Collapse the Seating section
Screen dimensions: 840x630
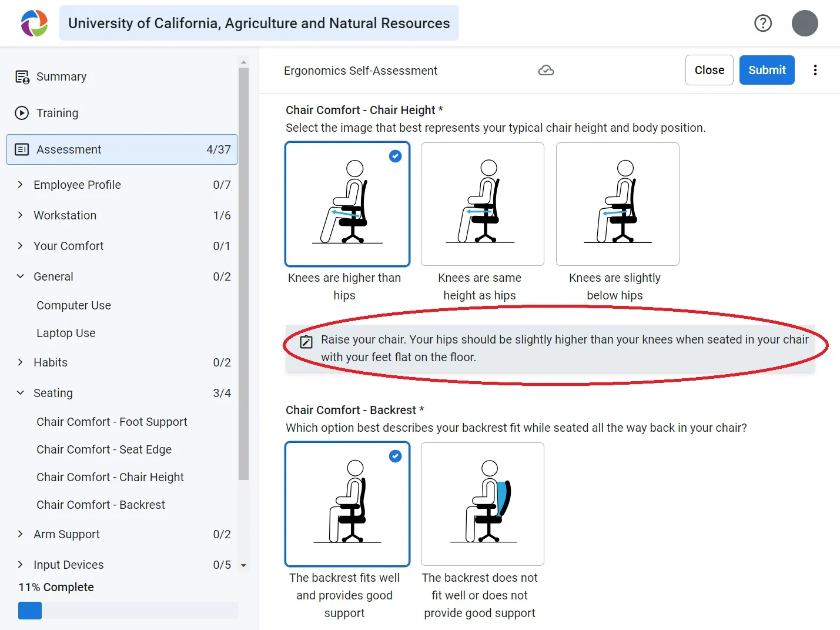coord(21,393)
